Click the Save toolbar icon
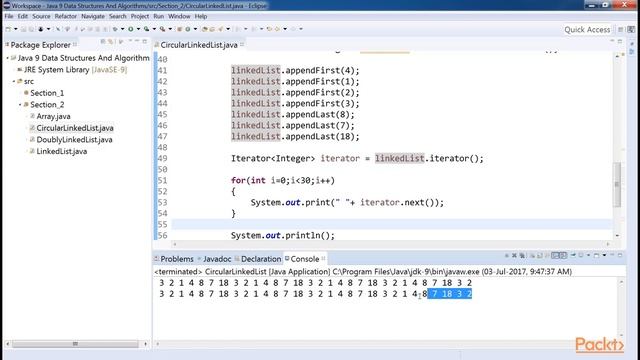This screenshot has height=360, width=640. (x=23, y=29)
